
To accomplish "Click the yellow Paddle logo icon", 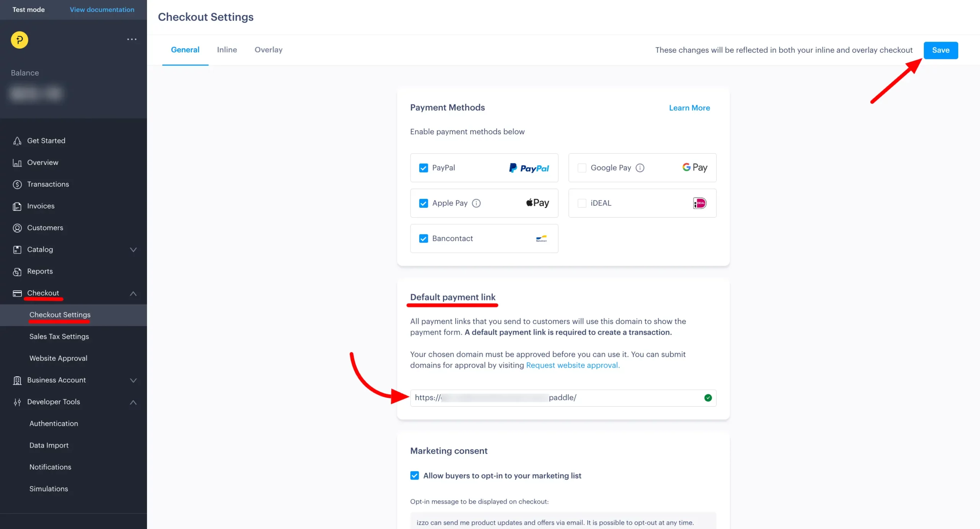I will pyautogui.click(x=20, y=40).
